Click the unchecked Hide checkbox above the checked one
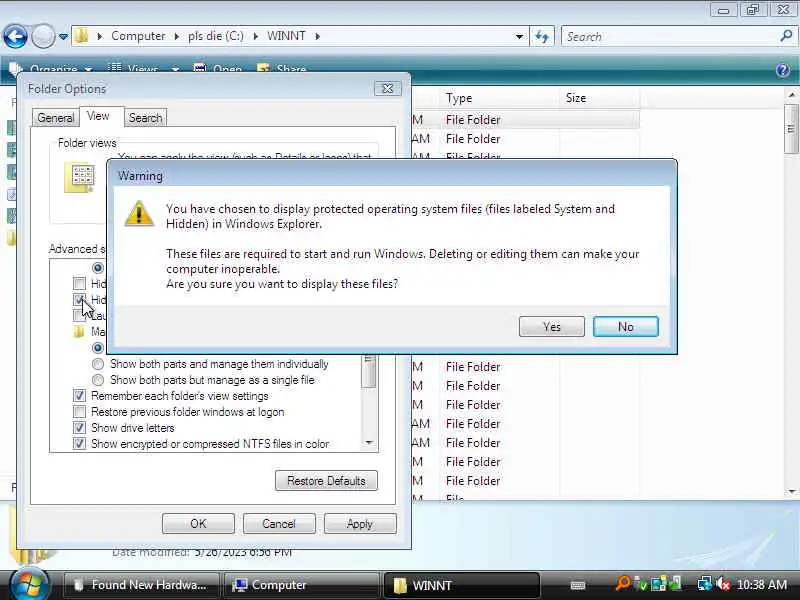 pyautogui.click(x=79, y=283)
